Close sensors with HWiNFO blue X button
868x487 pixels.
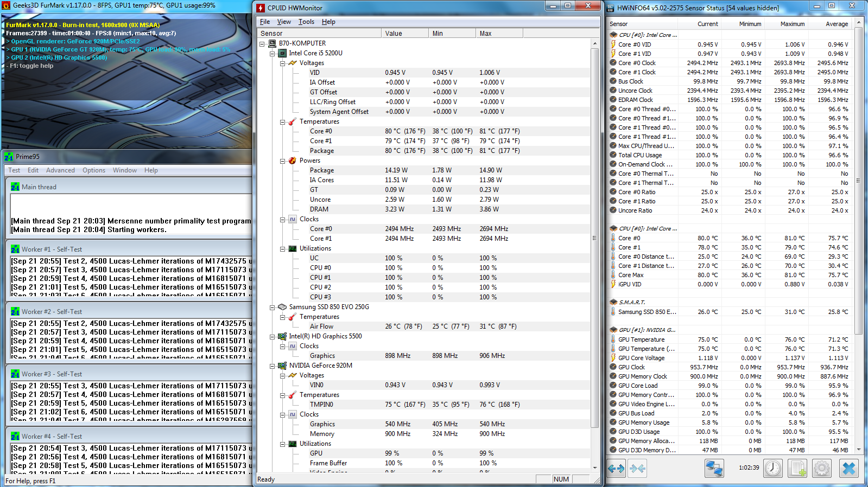click(849, 468)
